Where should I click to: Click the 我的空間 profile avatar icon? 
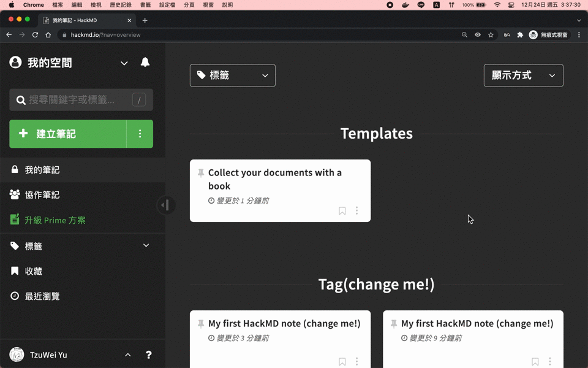pos(15,63)
